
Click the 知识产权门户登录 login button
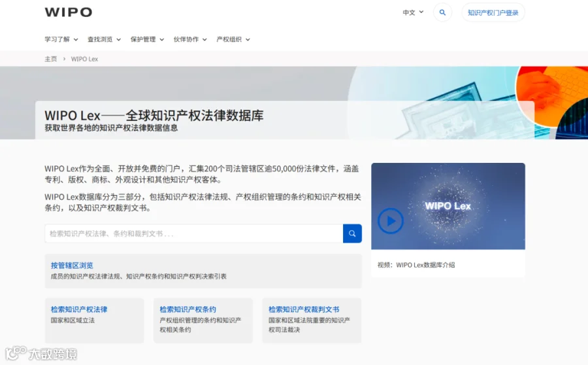pyautogui.click(x=493, y=12)
